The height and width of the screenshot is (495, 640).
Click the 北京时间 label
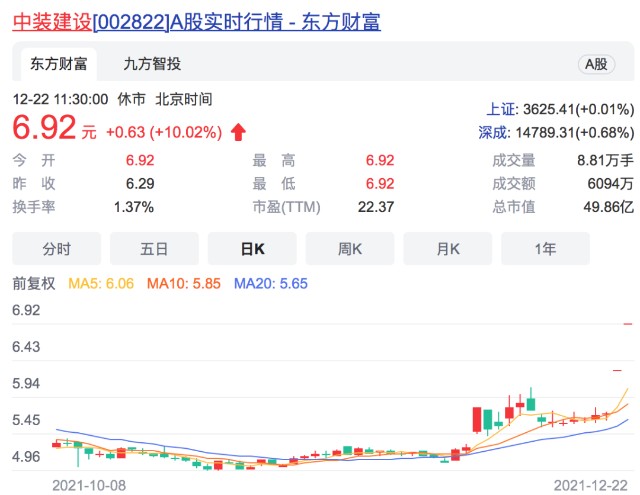(x=184, y=99)
